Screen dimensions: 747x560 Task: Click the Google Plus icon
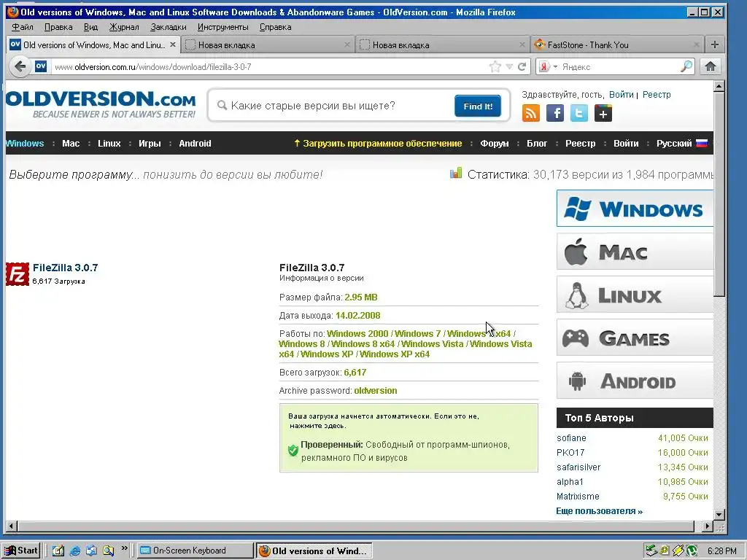603,113
